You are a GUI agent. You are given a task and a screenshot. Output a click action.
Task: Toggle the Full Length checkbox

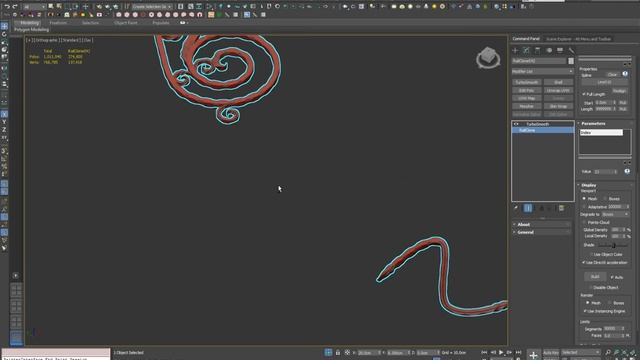[584, 94]
